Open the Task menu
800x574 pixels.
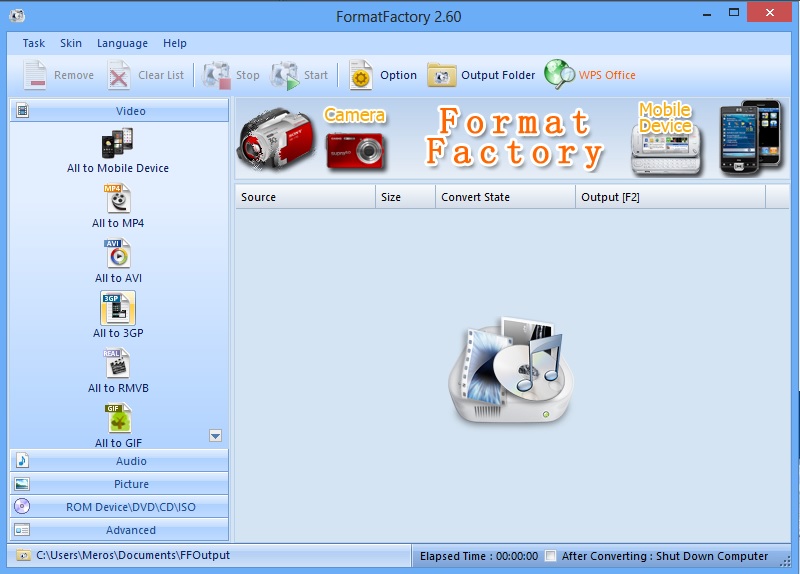(34, 43)
